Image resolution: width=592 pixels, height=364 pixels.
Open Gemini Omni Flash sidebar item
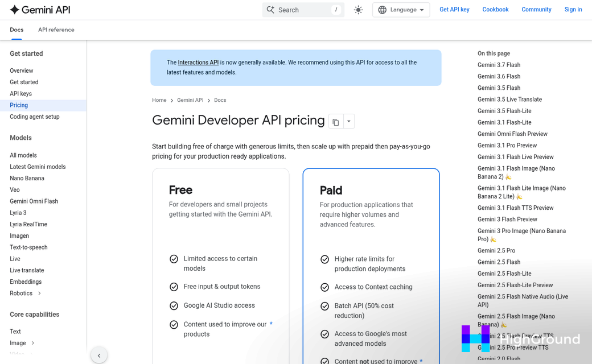34,201
